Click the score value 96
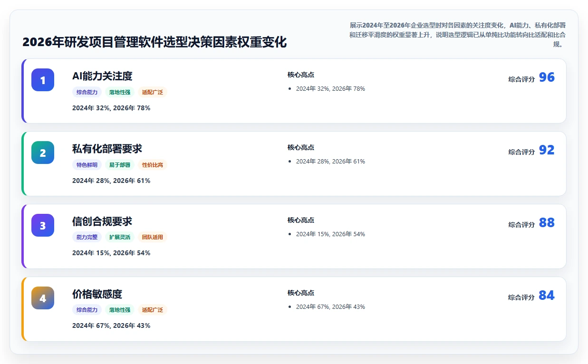The width and height of the screenshot is (588, 364). (547, 77)
